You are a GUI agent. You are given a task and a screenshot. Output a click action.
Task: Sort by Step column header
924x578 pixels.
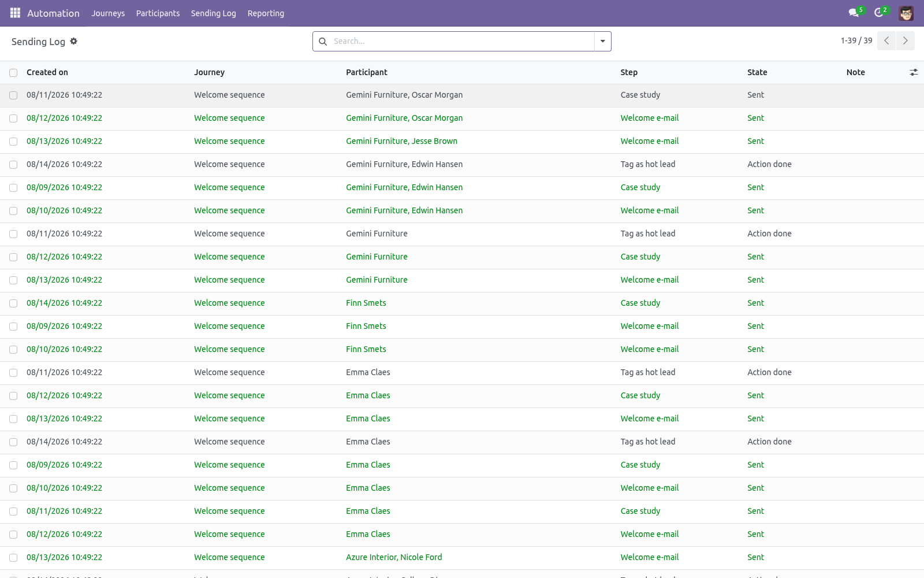[629, 72]
